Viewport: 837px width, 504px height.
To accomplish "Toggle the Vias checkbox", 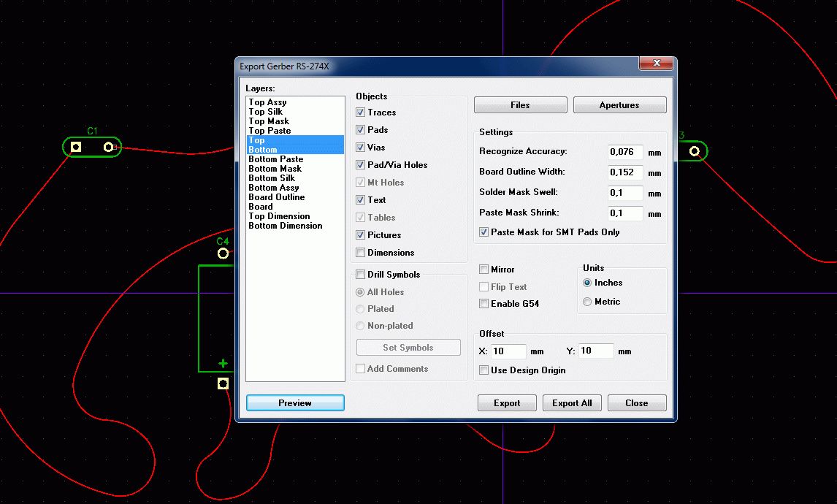I will click(x=361, y=148).
